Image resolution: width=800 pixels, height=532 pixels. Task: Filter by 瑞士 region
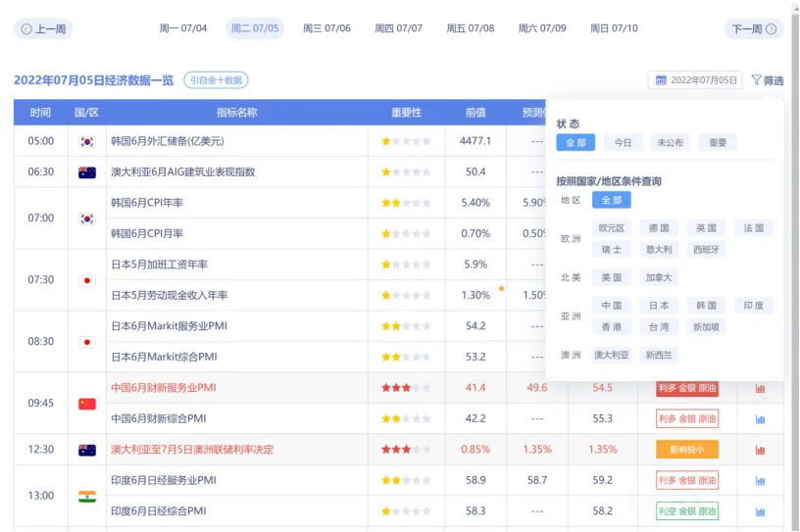click(611, 250)
